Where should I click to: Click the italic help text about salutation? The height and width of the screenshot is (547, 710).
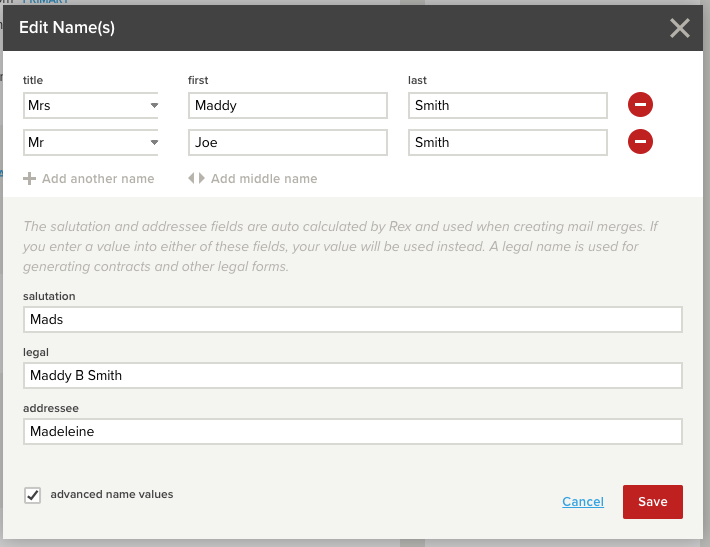(341, 246)
